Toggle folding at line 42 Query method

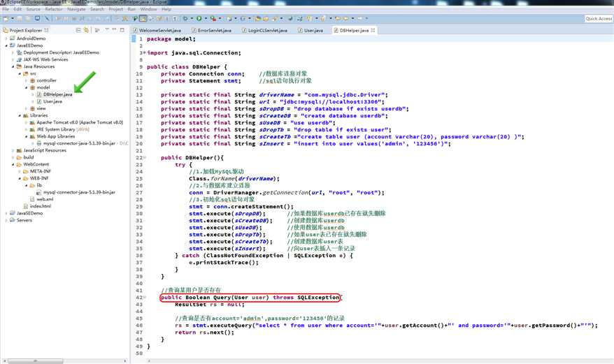[145, 298]
